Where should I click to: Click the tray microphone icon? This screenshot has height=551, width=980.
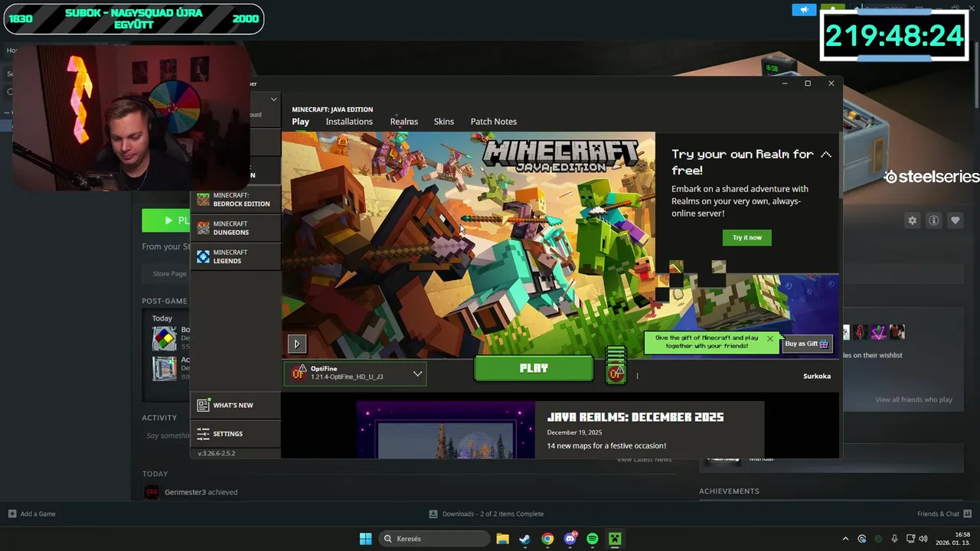[894, 539]
